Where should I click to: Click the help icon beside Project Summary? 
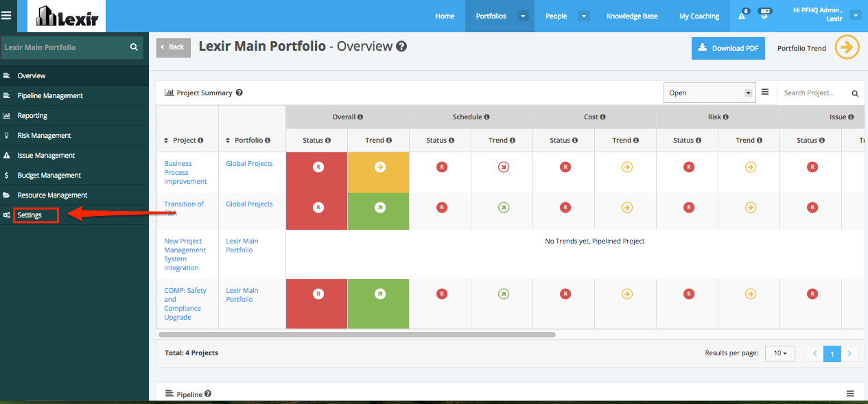pyautogui.click(x=239, y=93)
